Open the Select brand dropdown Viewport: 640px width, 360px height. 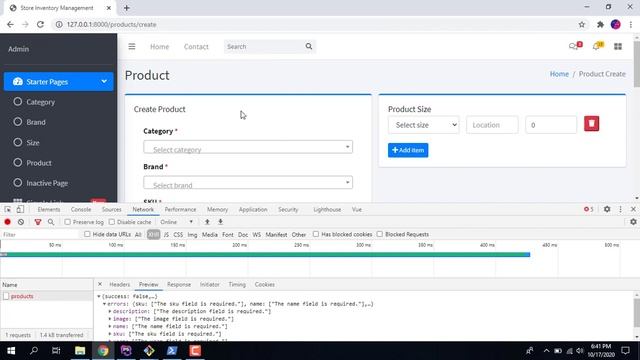[x=248, y=182]
